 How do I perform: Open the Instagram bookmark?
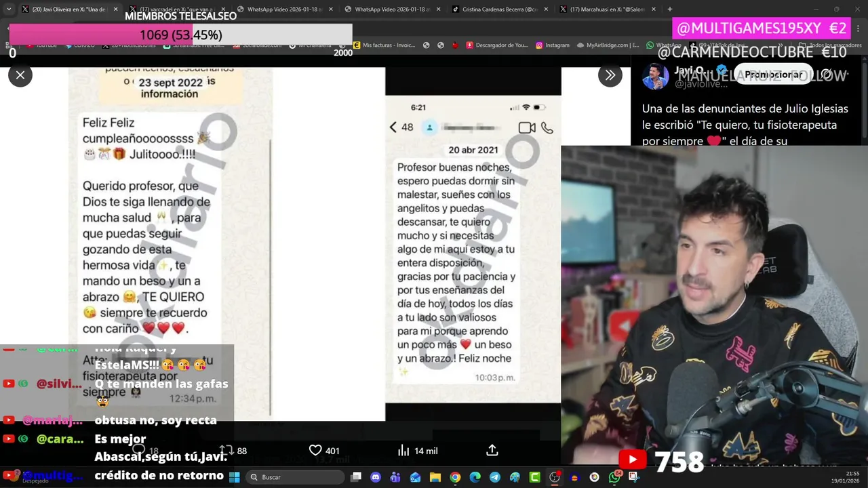(552, 45)
